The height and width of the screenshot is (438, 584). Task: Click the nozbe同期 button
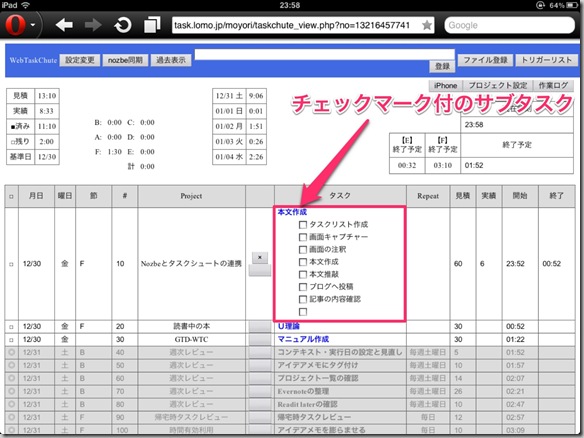click(x=125, y=60)
